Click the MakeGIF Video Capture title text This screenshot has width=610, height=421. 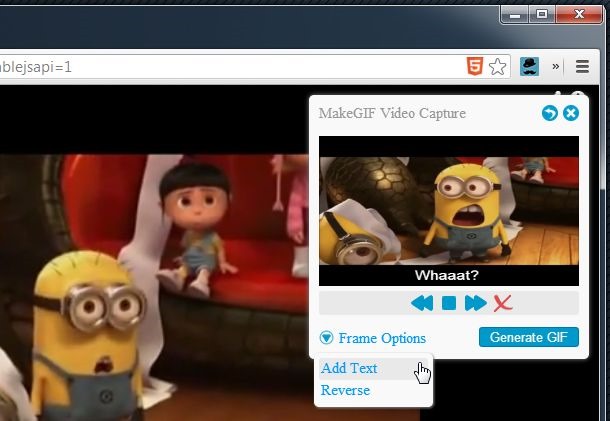pos(392,113)
